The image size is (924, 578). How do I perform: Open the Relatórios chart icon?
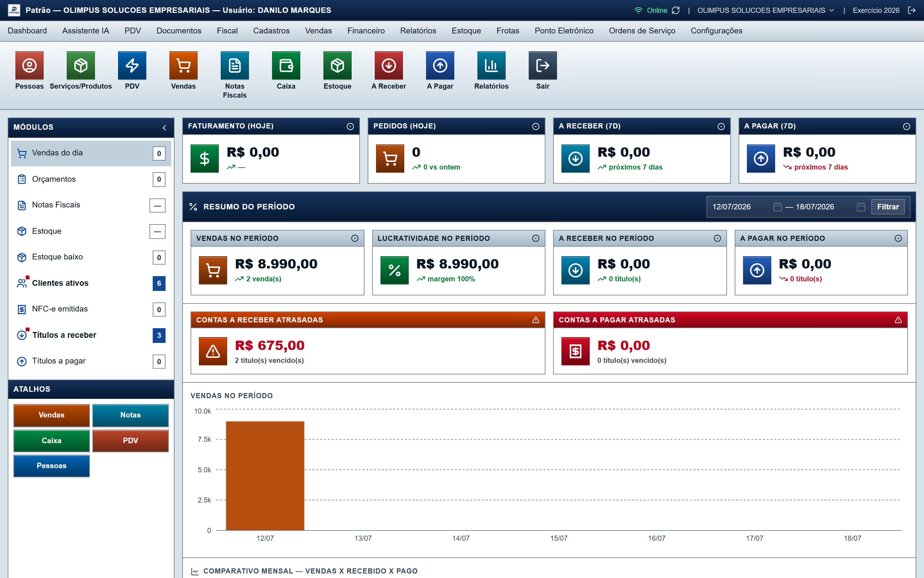point(491,66)
